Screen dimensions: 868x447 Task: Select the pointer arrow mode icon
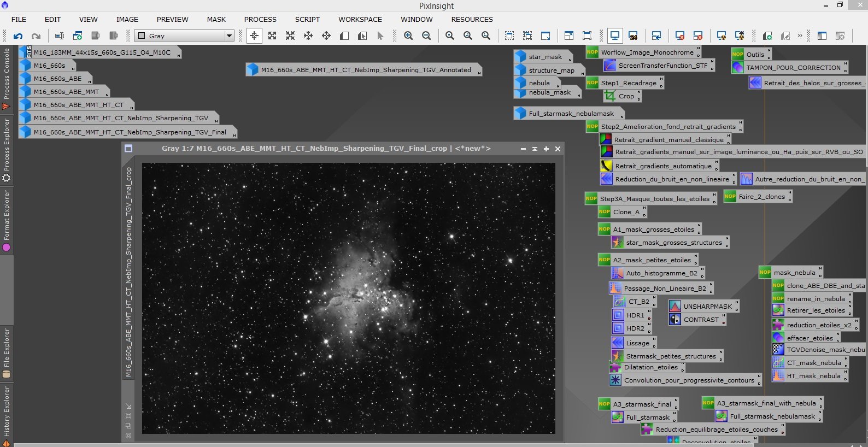380,36
